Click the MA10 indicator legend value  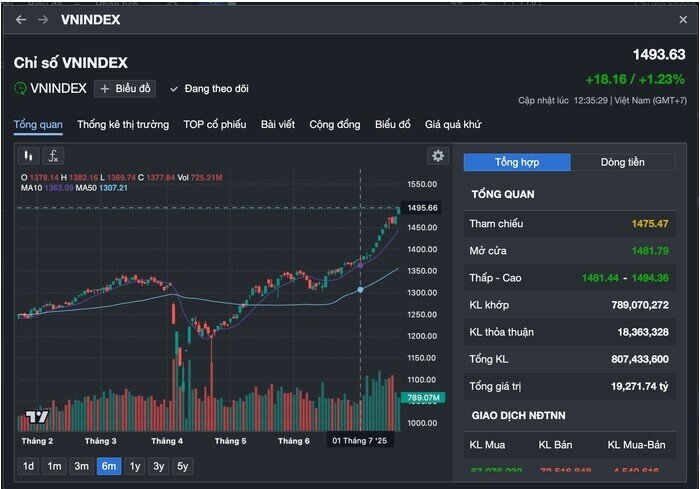pos(59,188)
